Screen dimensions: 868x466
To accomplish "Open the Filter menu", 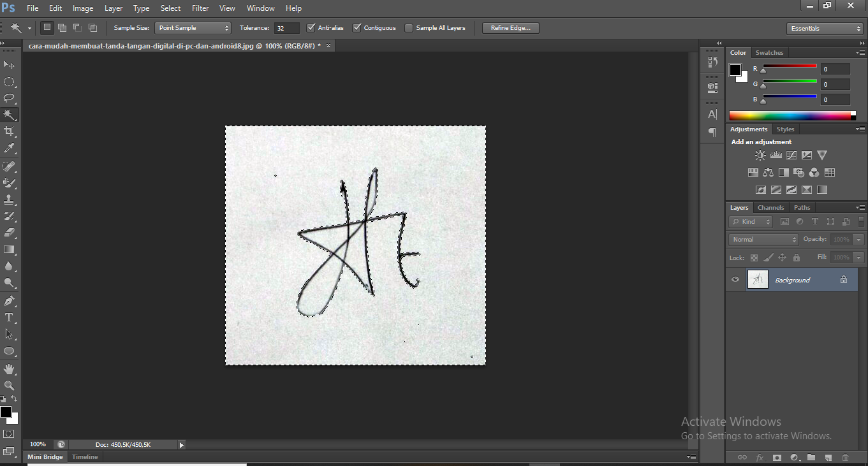I will pyautogui.click(x=200, y=8).
